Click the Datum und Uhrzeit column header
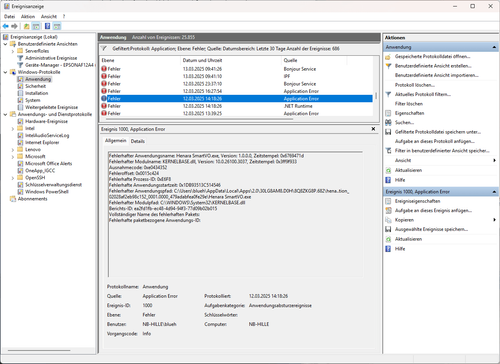Screen dimensions: 500x364 231,60
